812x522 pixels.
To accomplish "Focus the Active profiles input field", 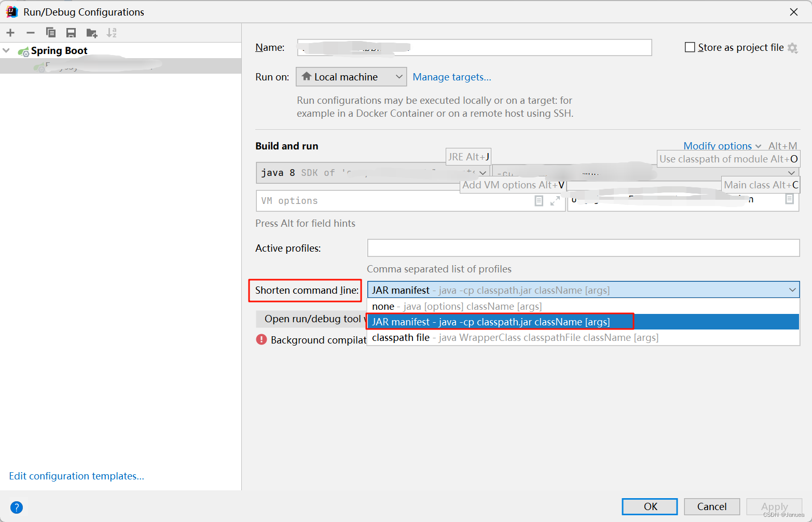I will (x=583, y=248).
